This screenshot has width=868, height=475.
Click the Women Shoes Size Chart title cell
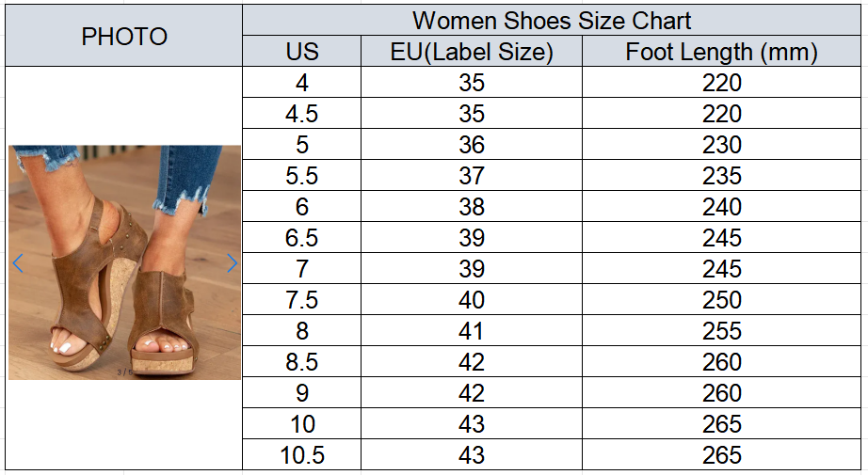552,21
